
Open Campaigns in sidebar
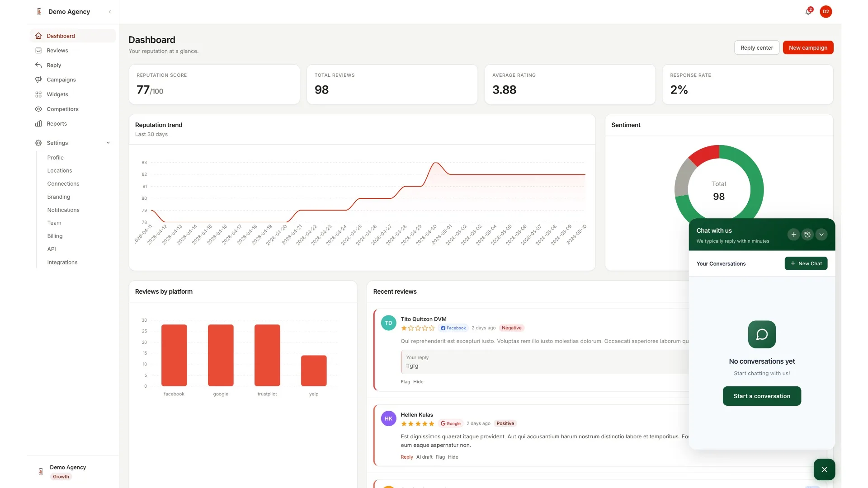[73, 80]
